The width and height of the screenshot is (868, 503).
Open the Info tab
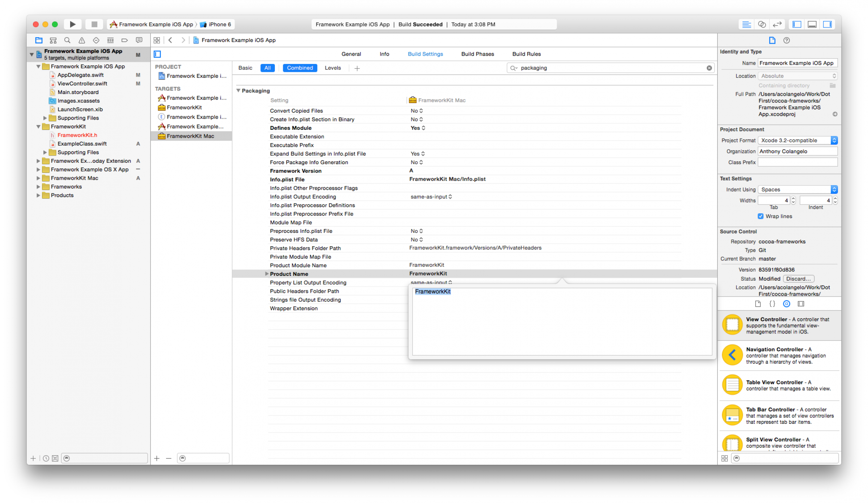pyautogui.click(x=384, y=54)
